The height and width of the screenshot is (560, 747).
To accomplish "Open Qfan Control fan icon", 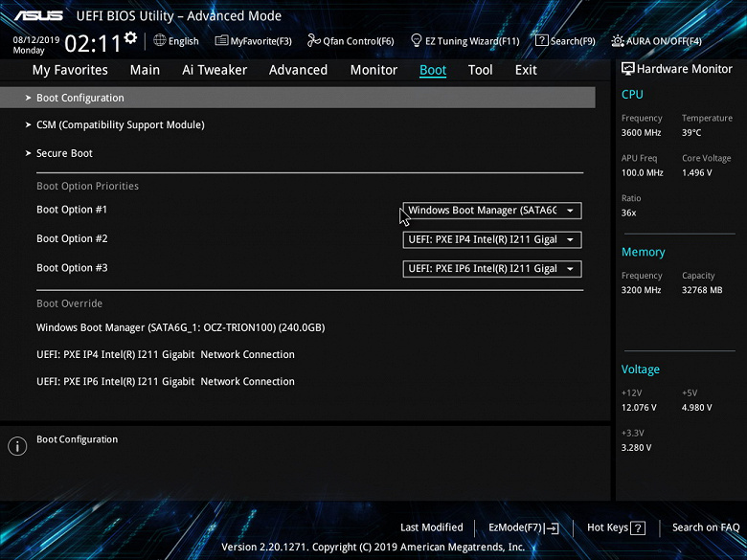I will pos(313,40).
